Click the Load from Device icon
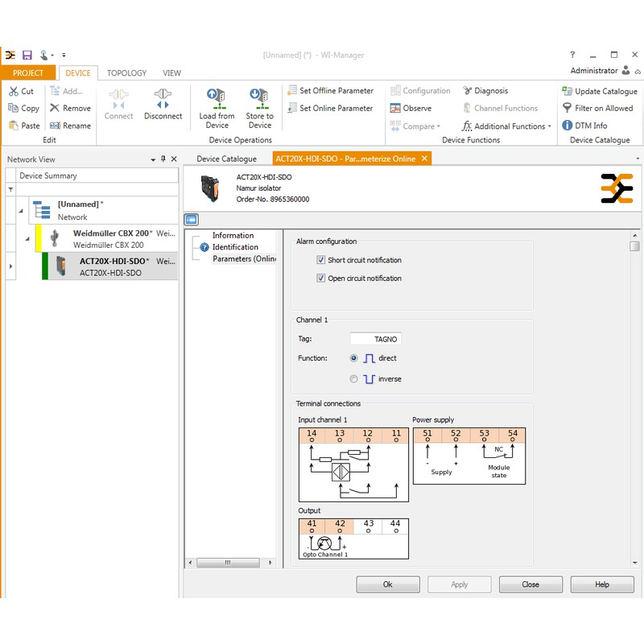Viewport: 644px width, 644px height. pyautogui.click(x=216, y=99)
